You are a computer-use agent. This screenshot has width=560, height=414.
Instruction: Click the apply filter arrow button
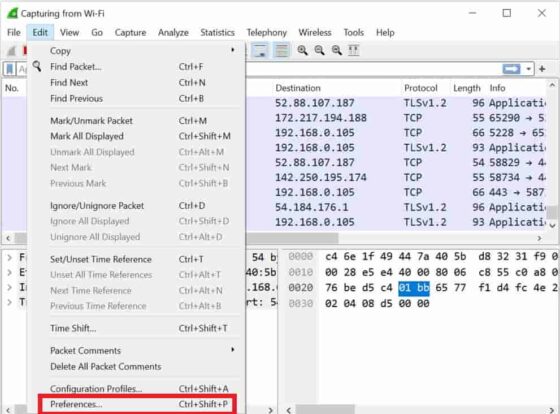point(511,69)
